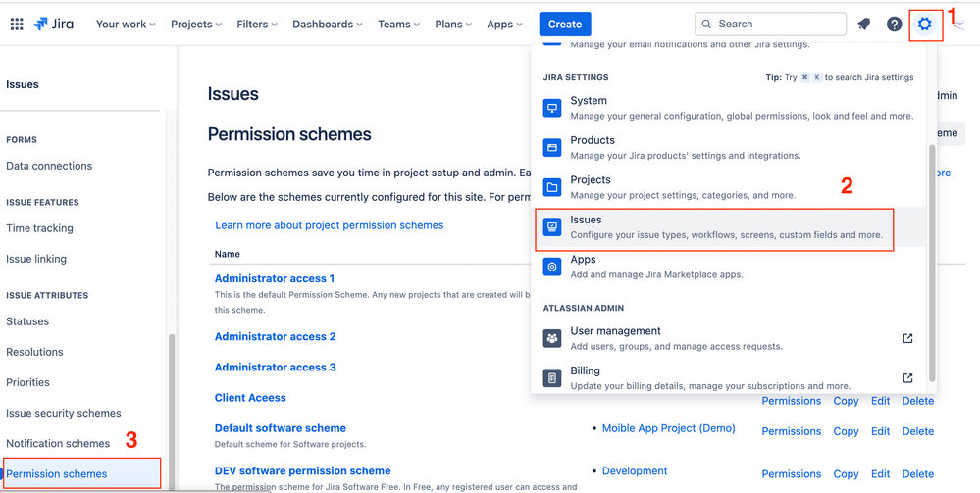
Task: Click the Projects folder icon
Action: 552,187
